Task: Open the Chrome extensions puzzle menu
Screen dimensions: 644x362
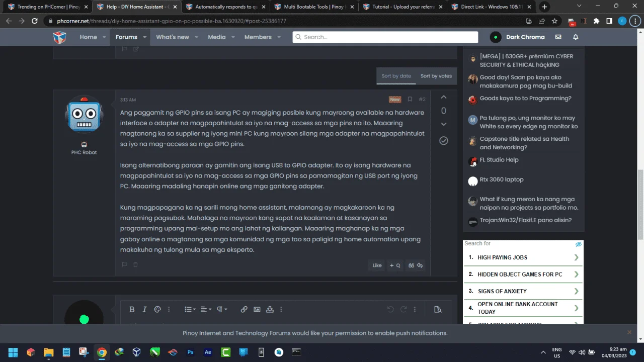Action: [597, 21]
